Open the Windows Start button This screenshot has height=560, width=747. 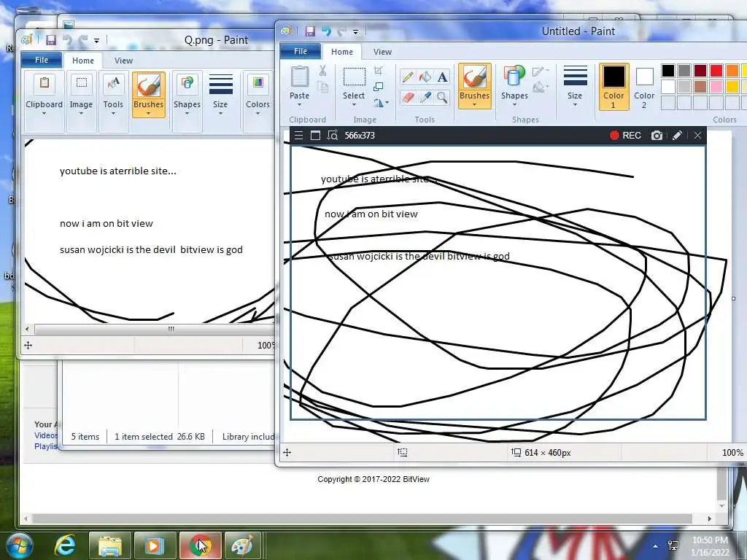(19, 545)
